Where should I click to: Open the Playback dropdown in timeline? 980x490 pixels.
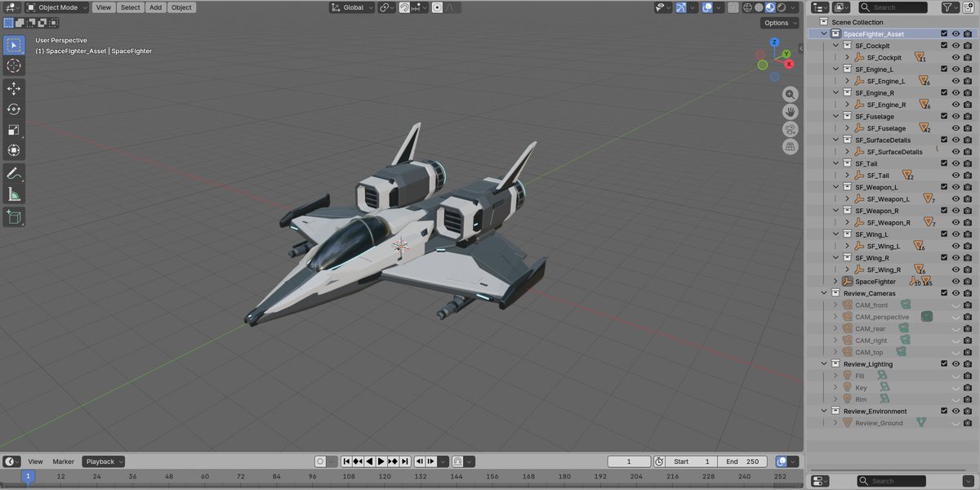[x=103, y=461]
